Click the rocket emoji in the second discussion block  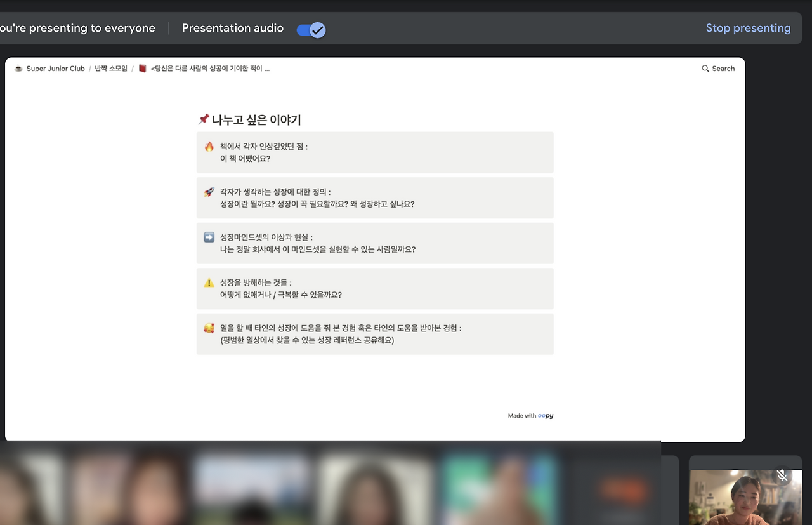coord(209,191)
